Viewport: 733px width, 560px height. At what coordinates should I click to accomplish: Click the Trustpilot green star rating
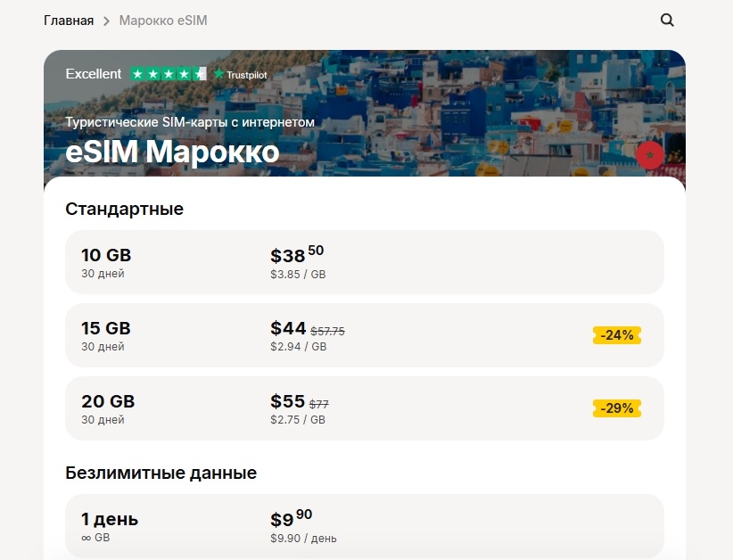(169, 74)
